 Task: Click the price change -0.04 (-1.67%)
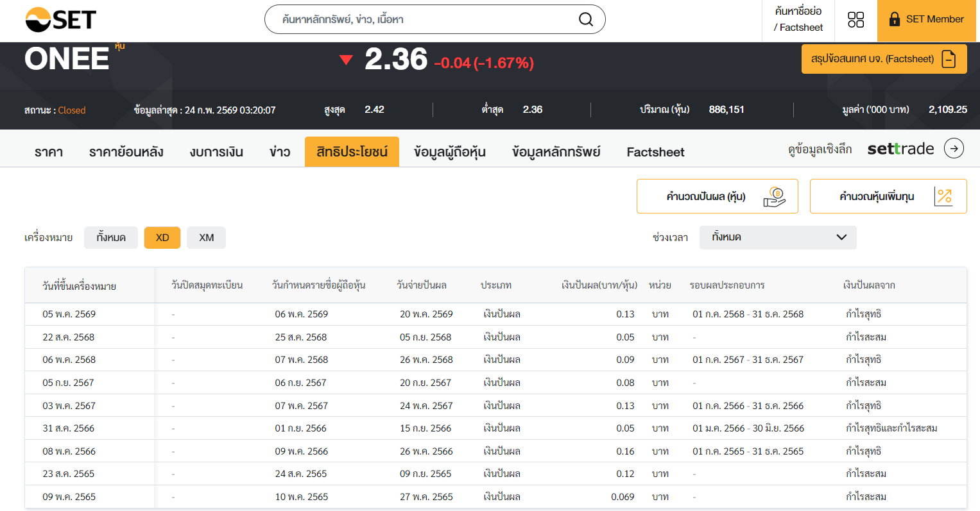pyautogui.click(x=484, y=63)
